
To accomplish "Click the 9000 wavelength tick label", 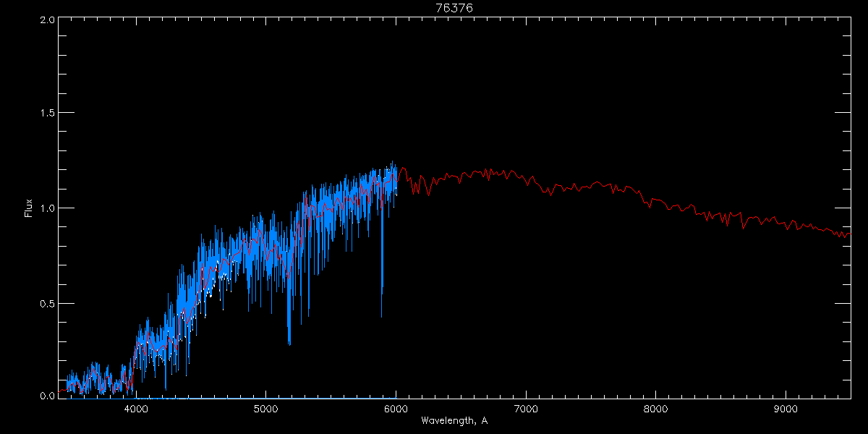I will tap(786, 408).
